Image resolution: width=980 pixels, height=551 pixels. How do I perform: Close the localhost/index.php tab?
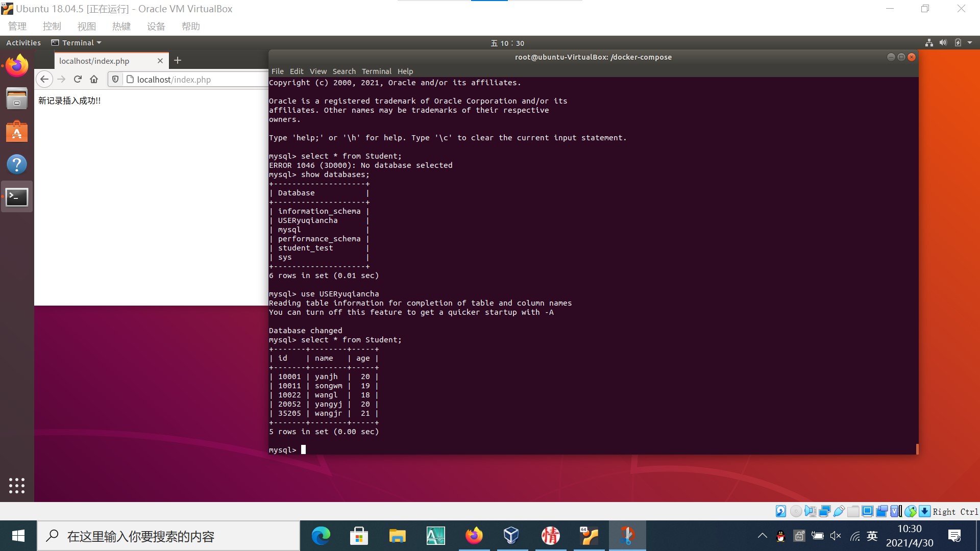pyautogui.click(x=160, y=61)
